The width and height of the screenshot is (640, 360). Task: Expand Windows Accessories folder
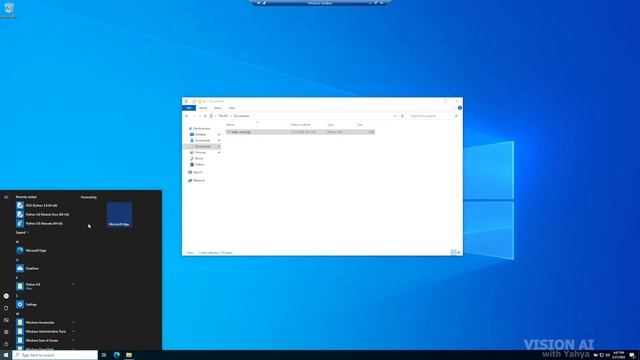pyautogui.click(x=44, y=322)
